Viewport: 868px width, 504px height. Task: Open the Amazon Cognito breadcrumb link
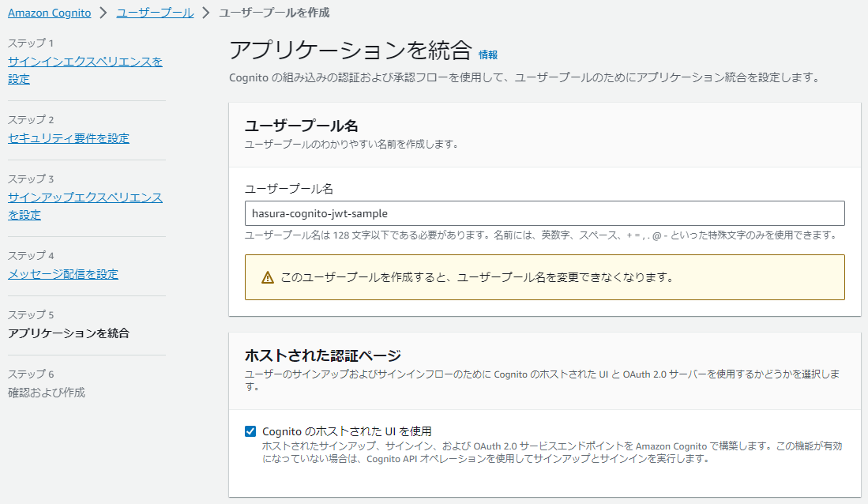click(x=49, y=13)
